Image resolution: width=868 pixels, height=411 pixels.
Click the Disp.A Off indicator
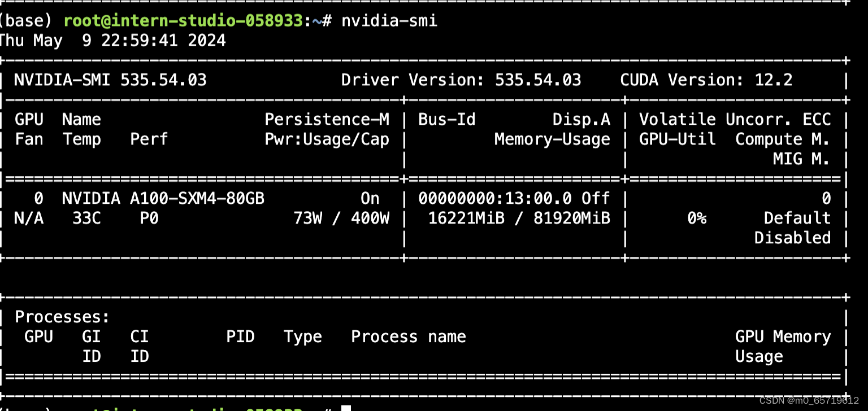pyautogui.click(x=595, y=198)
